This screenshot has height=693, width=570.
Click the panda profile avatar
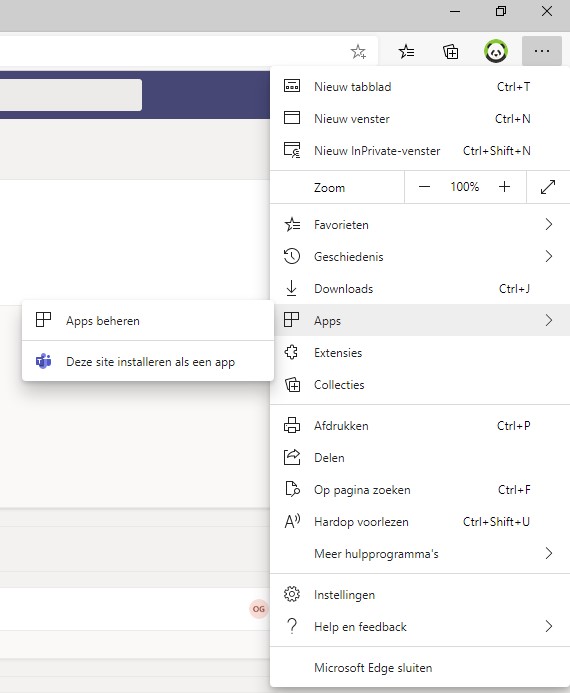click(x=496, y=51)
